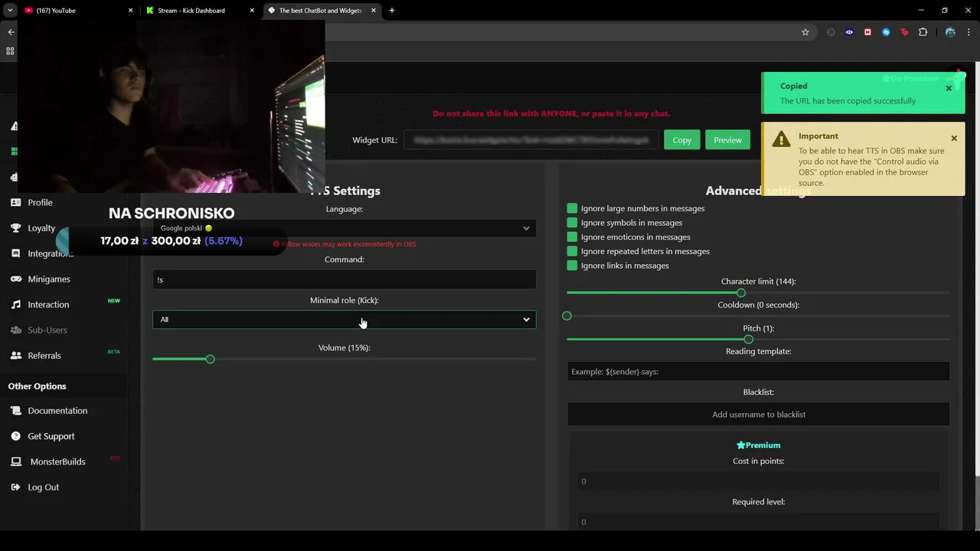Viewport: 980px width, 551px height.
Task: Close the Kick Dashboard tab
Action: click(x=252, y=11)
